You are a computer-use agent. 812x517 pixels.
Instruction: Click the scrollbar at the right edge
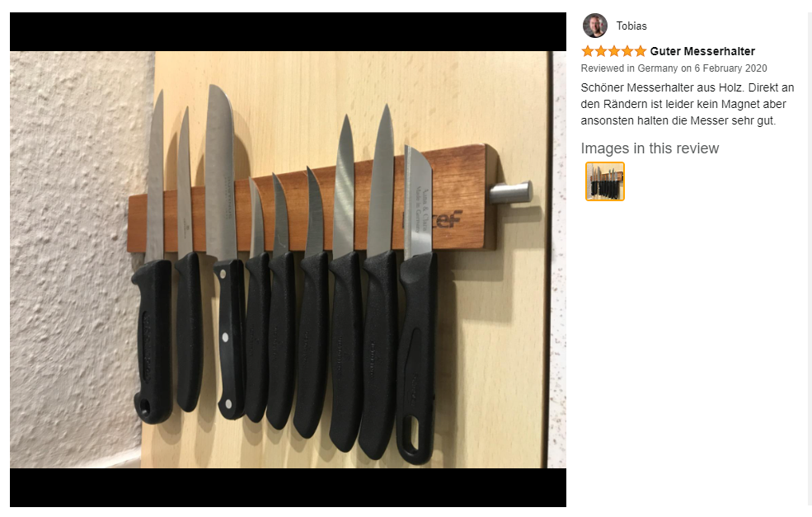[x=810, y=259]
